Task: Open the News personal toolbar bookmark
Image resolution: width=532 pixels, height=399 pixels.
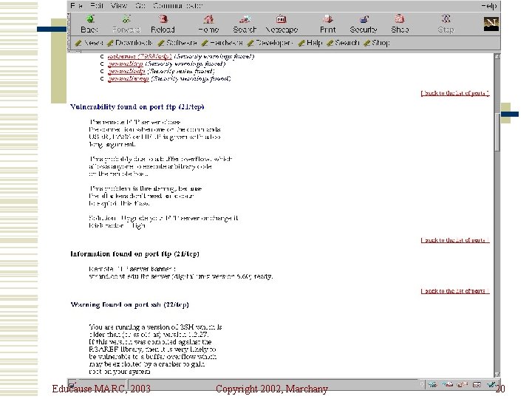Action: (x=89, y=43)
